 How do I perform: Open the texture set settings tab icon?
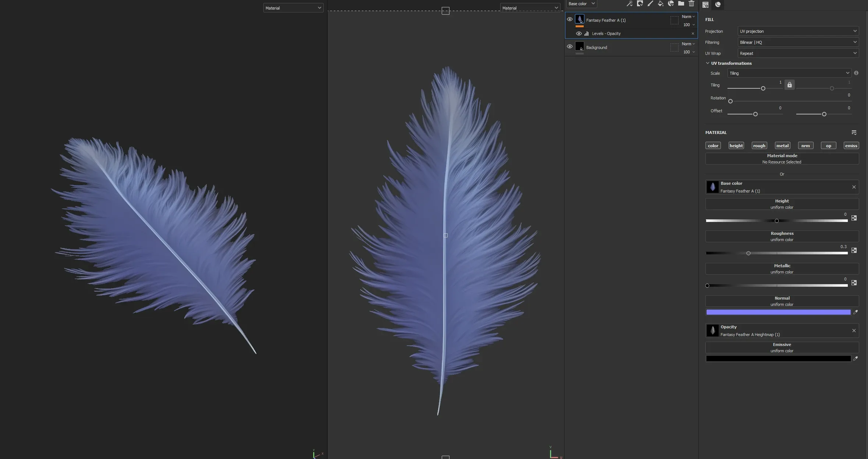pos(705,5)
